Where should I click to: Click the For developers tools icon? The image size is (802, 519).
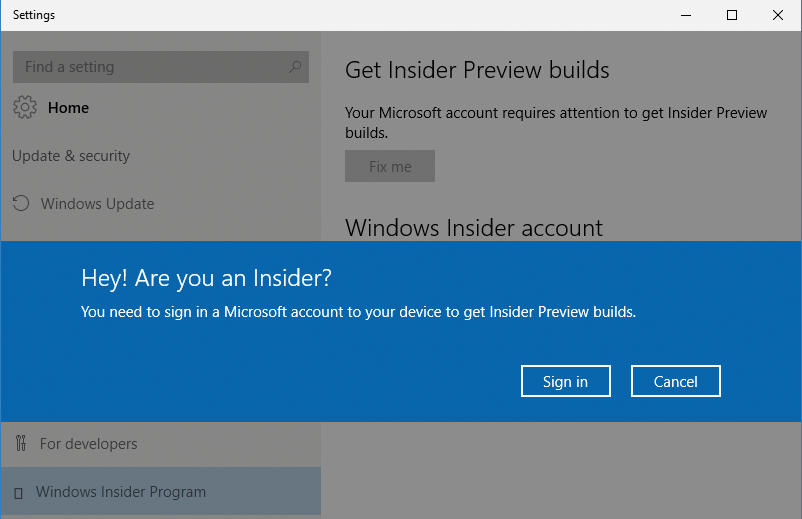20,443
